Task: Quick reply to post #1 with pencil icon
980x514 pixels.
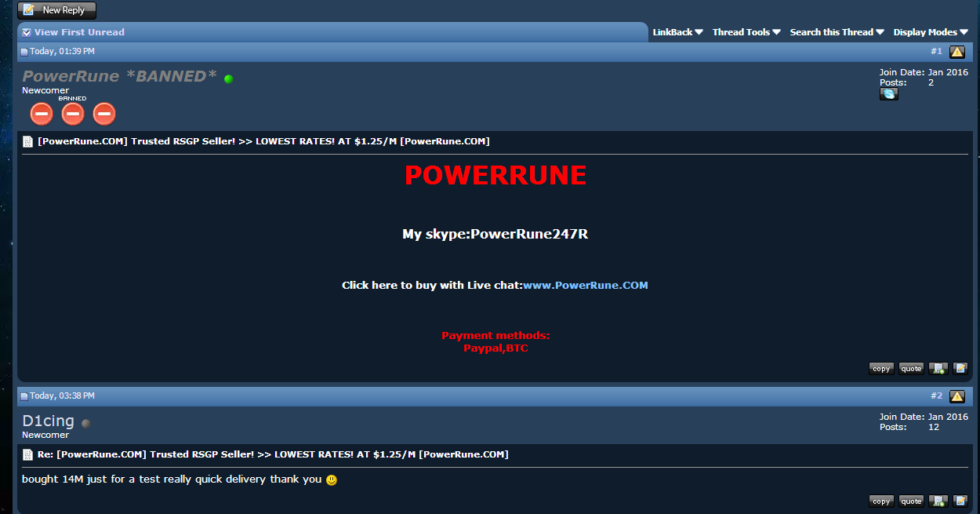Action: tap(960, 369)
